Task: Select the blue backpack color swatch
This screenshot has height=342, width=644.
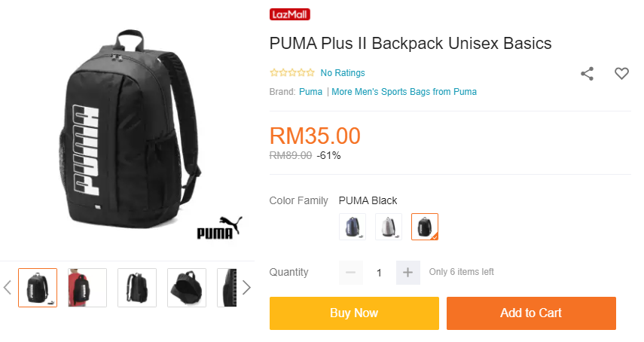Action: coord(353,227)
